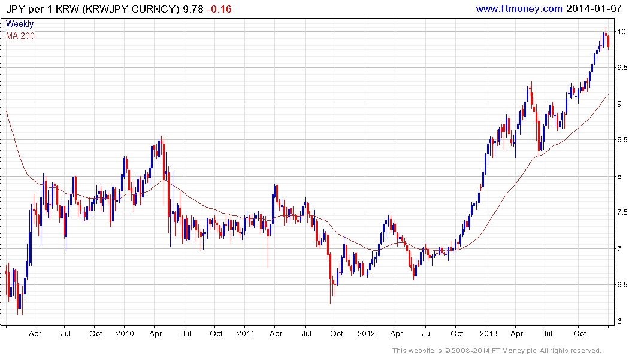
Task: Click the latest candlestick near 10
Action: (x=608, y=42)
